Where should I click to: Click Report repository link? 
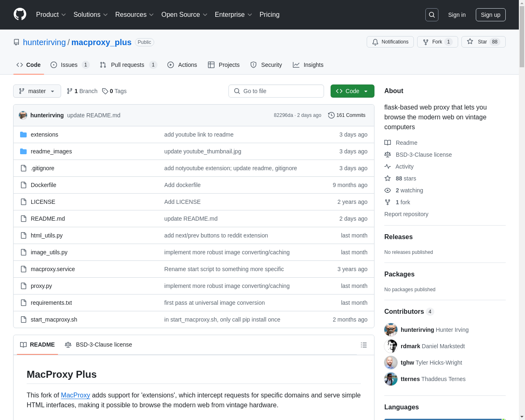point(406,214)
